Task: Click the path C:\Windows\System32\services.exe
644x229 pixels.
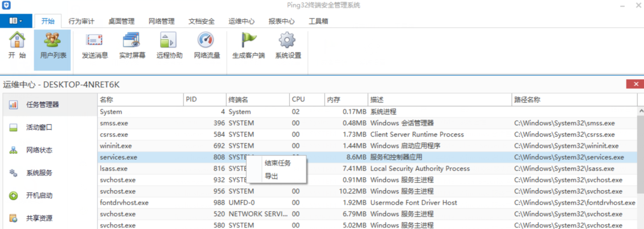Action: click(x=569, y=157)
